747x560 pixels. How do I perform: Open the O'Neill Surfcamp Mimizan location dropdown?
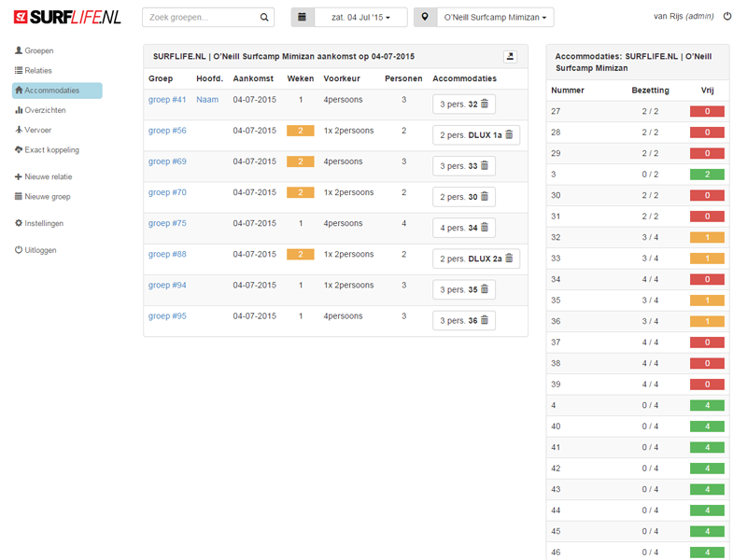point(496,17)
